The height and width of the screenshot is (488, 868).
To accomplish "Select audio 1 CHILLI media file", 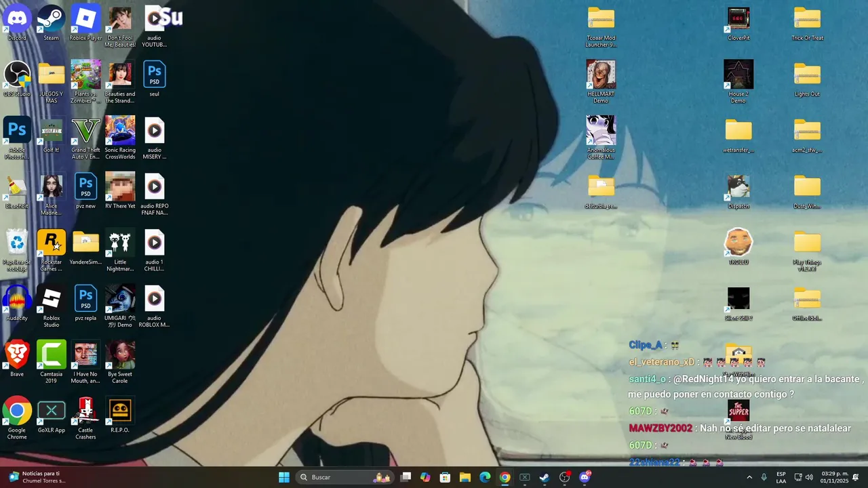I will [x=155, y=251].
